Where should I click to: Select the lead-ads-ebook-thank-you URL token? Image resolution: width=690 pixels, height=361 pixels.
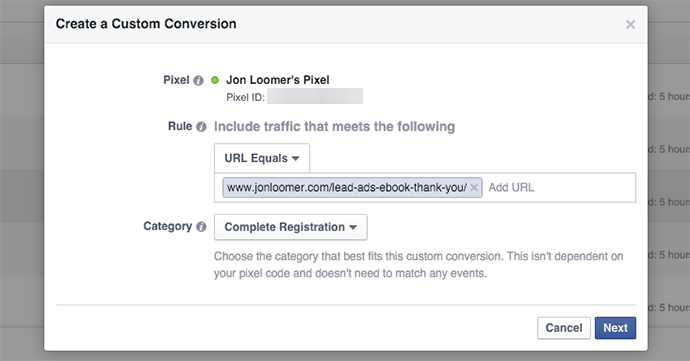pos(347,188)
